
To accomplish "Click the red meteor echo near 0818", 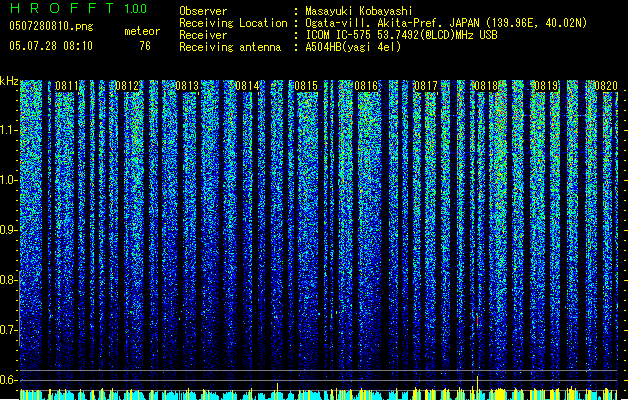I will [x=477, y=320].
